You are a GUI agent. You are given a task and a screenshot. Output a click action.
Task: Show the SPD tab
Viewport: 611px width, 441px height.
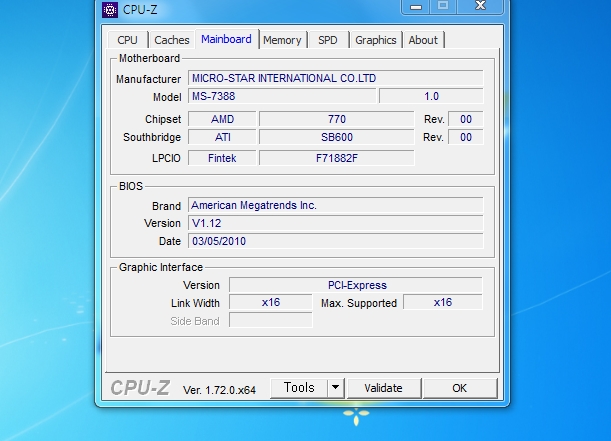(328, 40)
